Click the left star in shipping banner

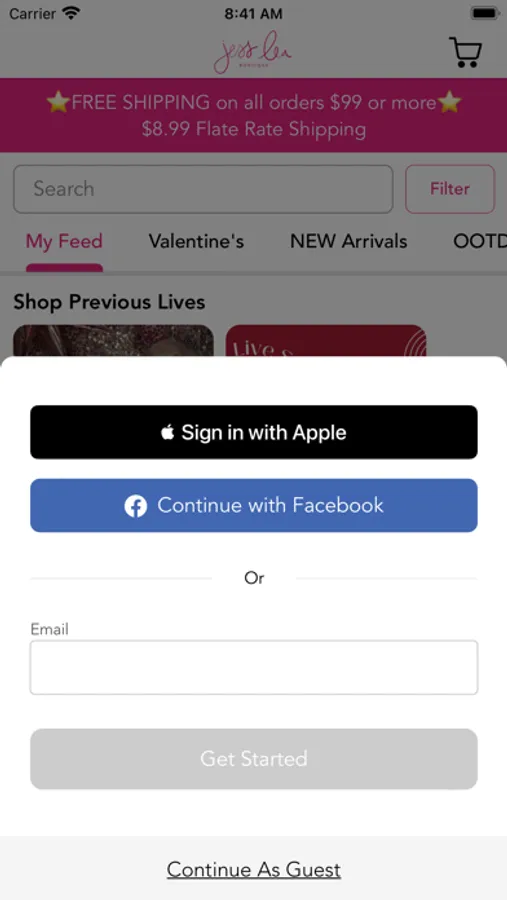click(x=58, y=103)
